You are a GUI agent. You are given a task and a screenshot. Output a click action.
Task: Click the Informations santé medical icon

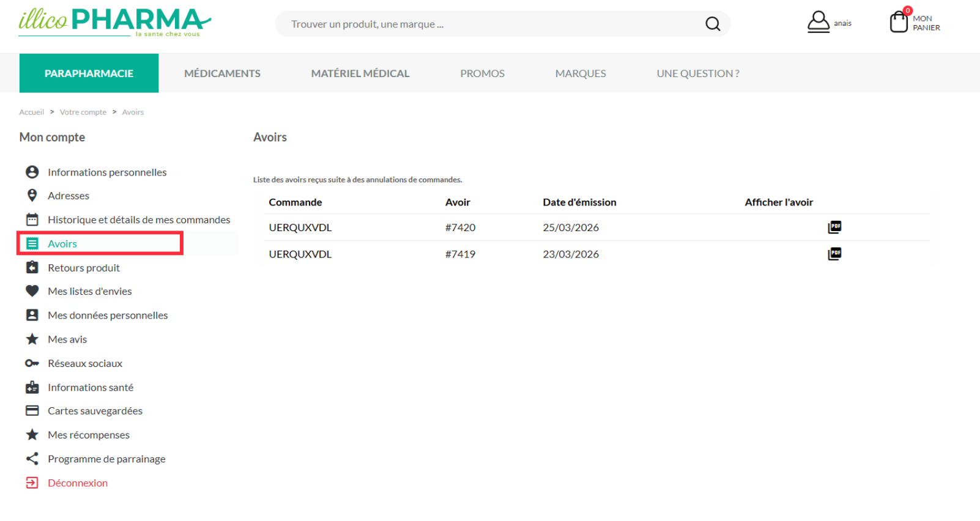tap(32, 387)
